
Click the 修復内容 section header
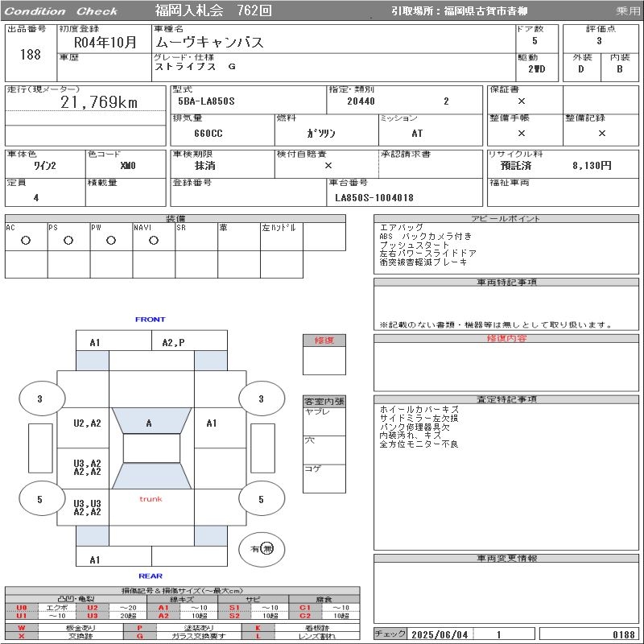pos(506,338)
